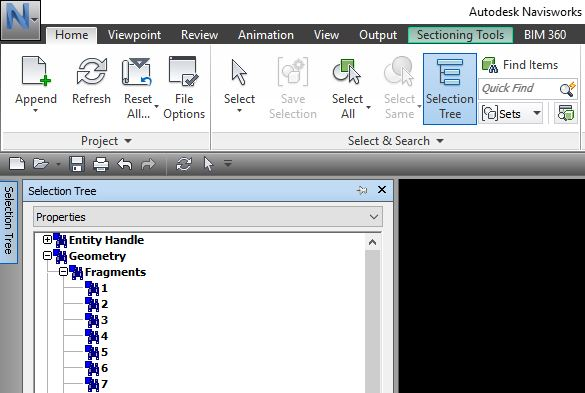This screenshot has width=585, height=393.
Task: Click the tree scrollbar up arrow
Action: [372, 243]
